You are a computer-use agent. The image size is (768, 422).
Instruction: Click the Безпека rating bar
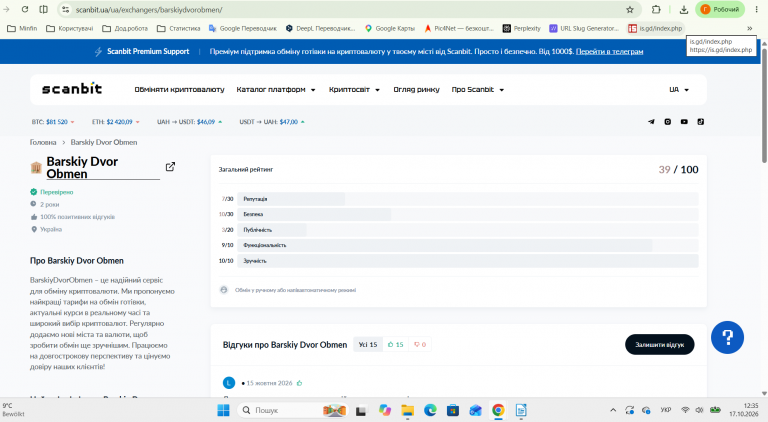point(468,214)
